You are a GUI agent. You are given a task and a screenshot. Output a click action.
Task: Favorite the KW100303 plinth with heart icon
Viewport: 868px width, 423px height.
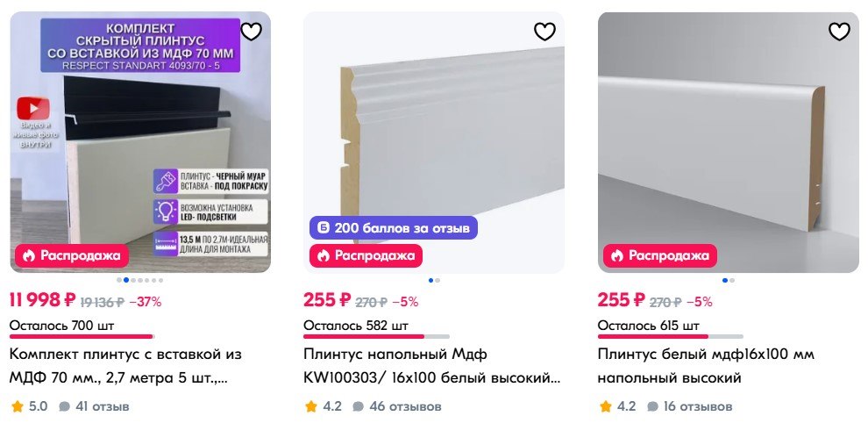tap(544, 32)
